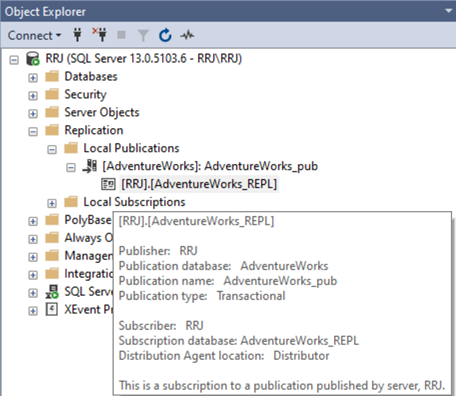Click the Filter funnel icon
This screenshot has width=456, height=396.
143,35
